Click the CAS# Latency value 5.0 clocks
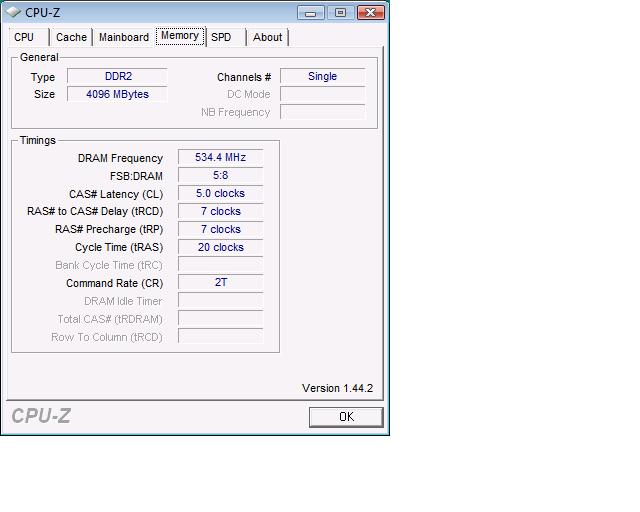Image resolution: width=640 pixels, height=512 pixels. tap(220, 193)
